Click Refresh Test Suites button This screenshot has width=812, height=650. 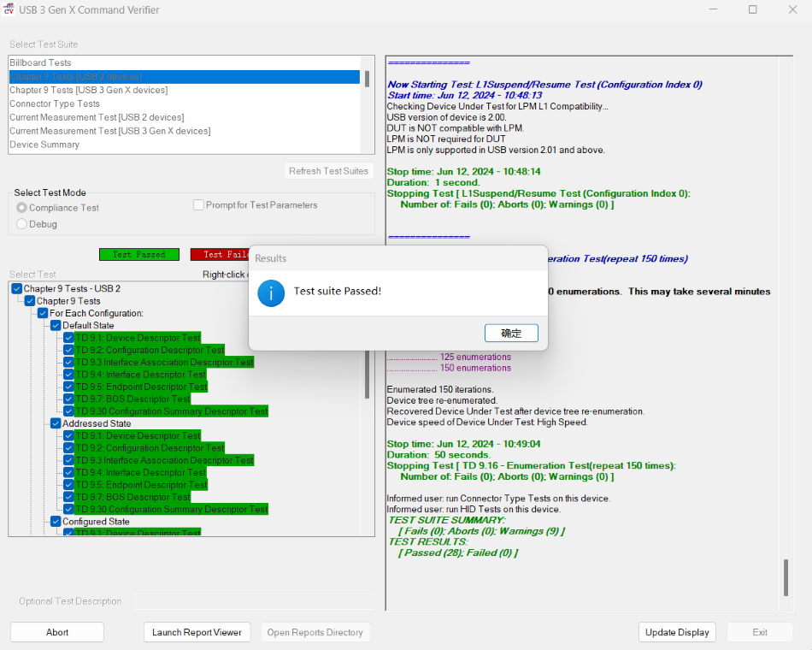[328, 171]
